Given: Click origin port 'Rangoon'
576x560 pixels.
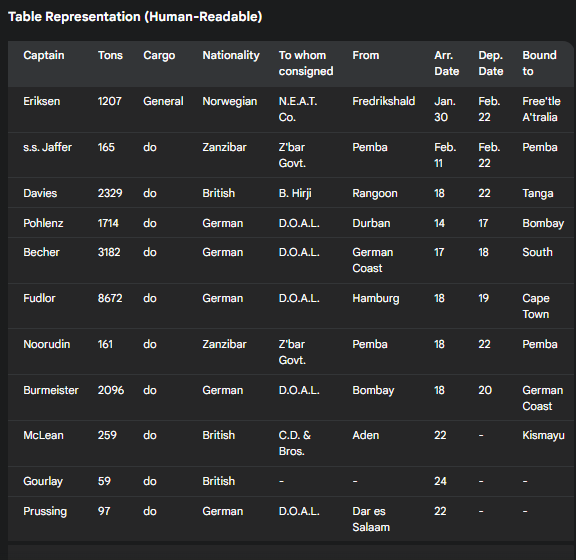Looking at the screenshot, I should (375, 193).
